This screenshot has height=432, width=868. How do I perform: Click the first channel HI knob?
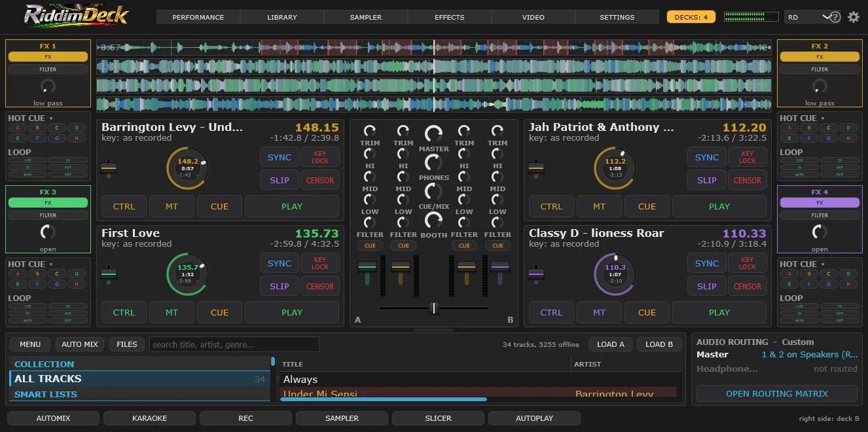coord(370,154)
